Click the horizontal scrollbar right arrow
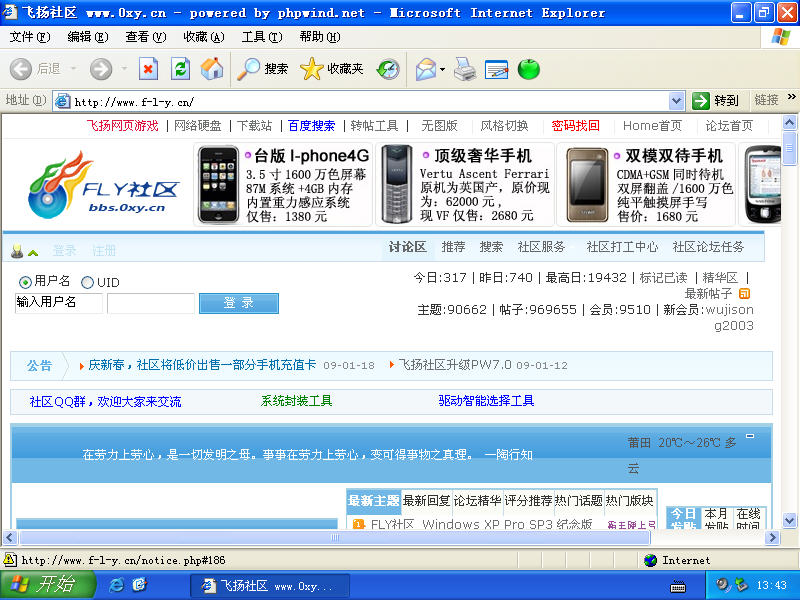Image resolution: width=800 pixels, height=600 pixels. (772, 537)
